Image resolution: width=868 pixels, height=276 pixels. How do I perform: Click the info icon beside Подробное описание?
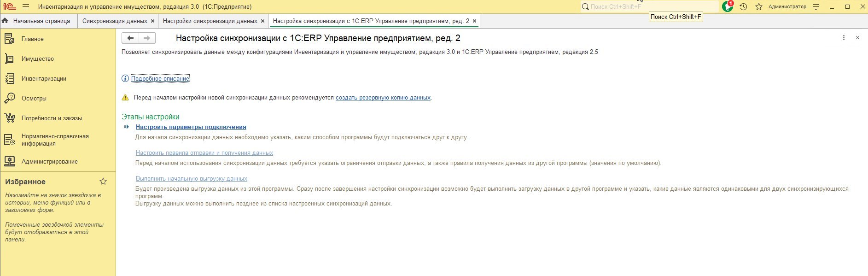125,79
